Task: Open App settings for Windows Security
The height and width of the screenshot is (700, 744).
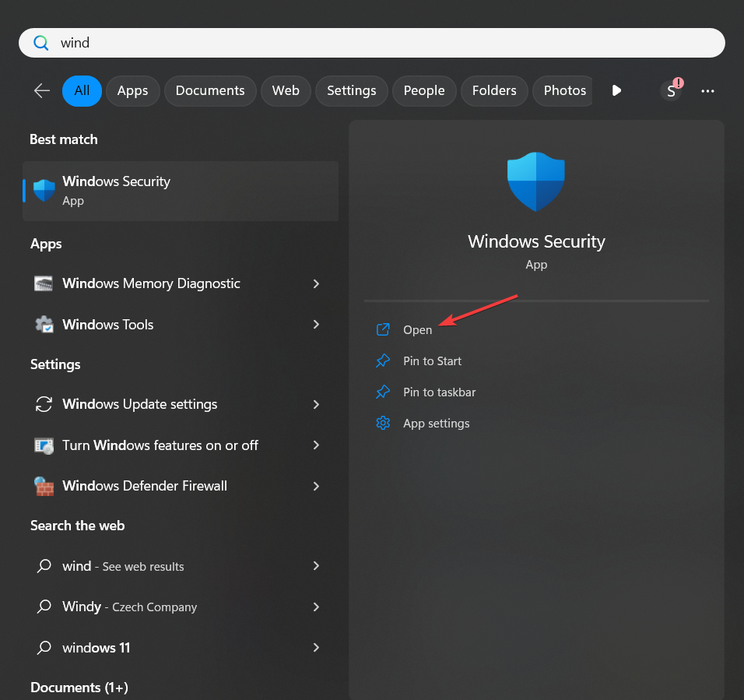Action: [437, 424]
